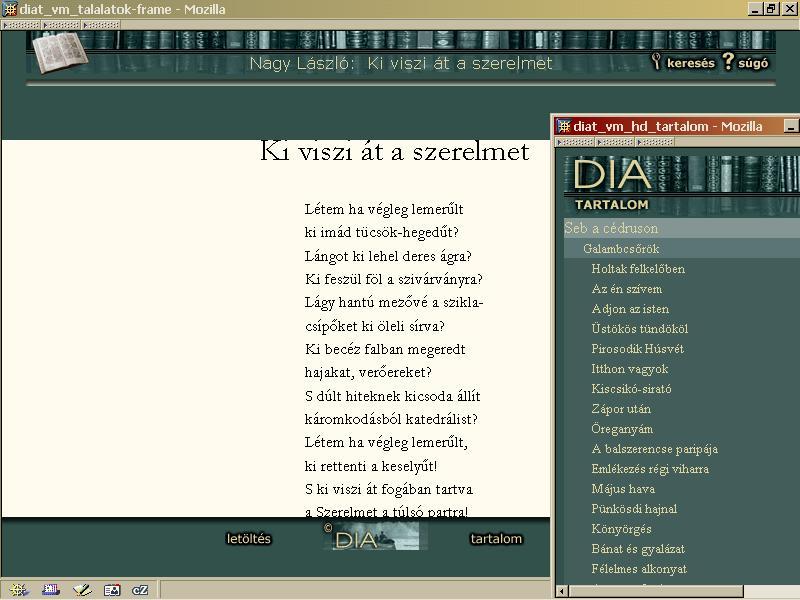Open poem 'Bánat és gyalázat'
The image size is (800, 600).
point(638,548)
